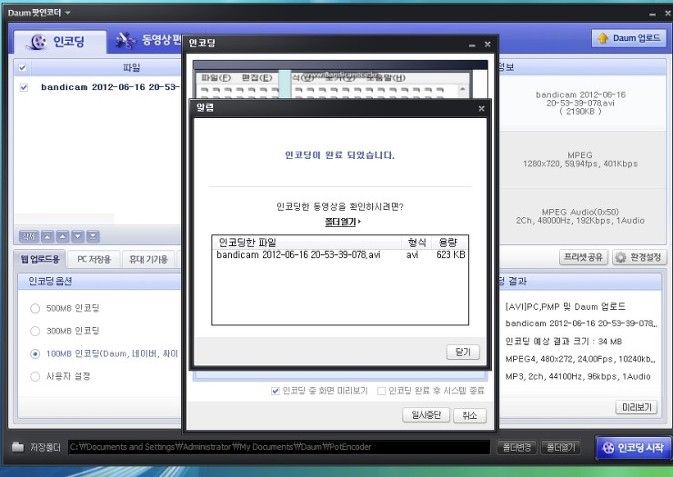This screenshot has height=477, width=673.
Task: Enable 인코딩 완료 후 시스템 종료 checkbox
Action: (x=381, y=391)
